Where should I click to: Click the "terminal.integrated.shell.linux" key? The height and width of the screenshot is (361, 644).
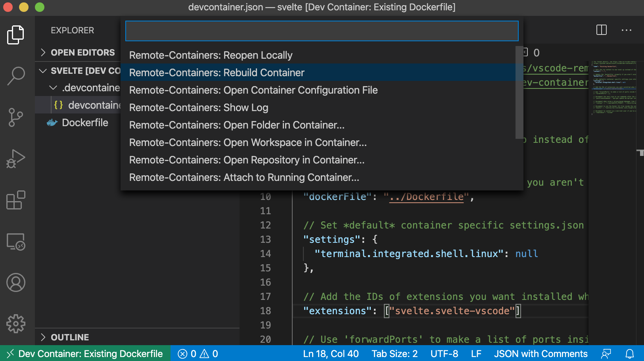click(409, 254)
